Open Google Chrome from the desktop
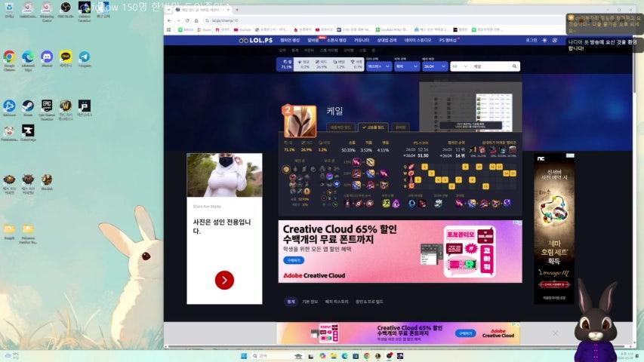 9,57
